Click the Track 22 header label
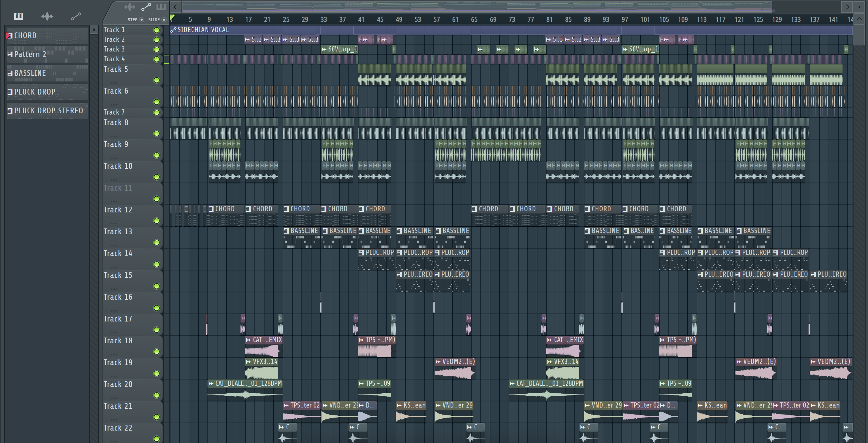 [x=118, y=428]
